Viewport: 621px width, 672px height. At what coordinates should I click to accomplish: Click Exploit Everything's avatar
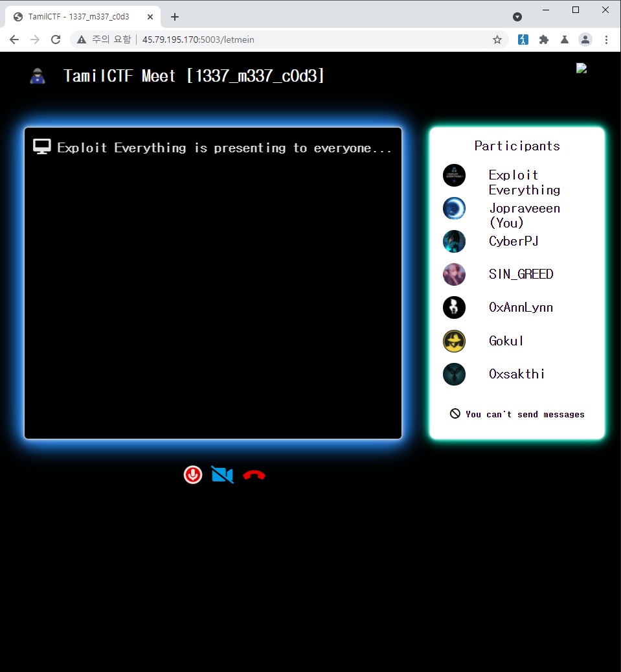tap(454, 175)
